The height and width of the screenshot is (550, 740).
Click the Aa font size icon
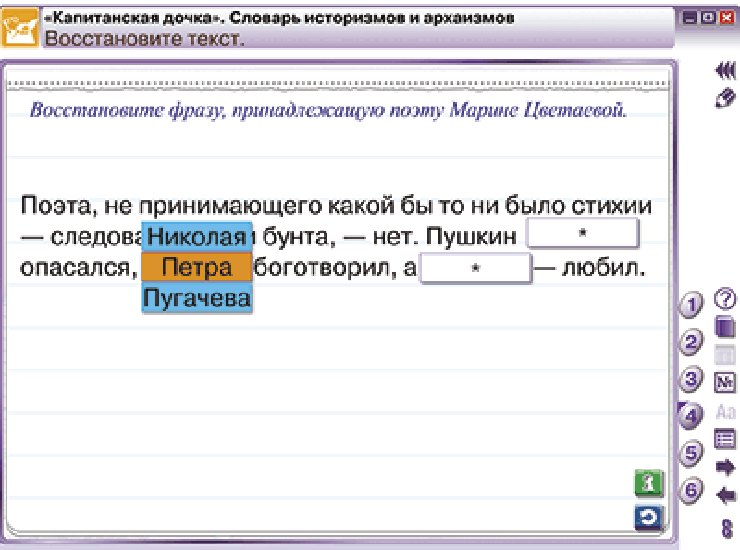click(x=725, y=412)
